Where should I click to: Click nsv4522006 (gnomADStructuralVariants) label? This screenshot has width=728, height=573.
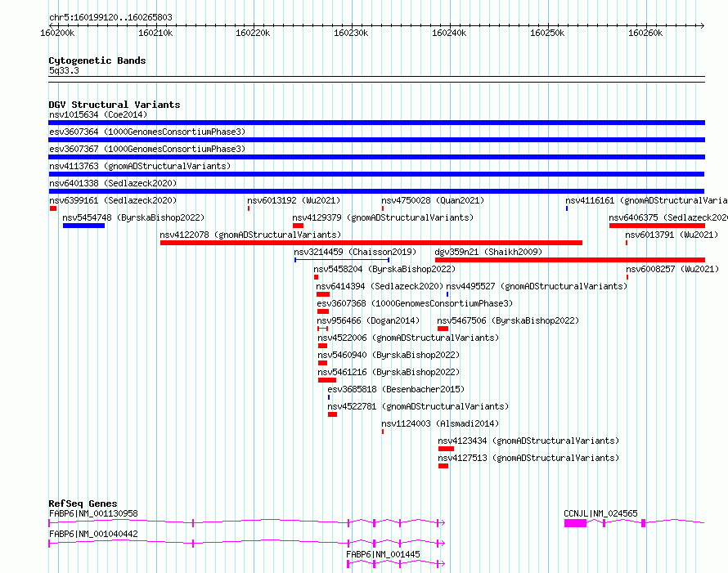(x=408, y=338)
